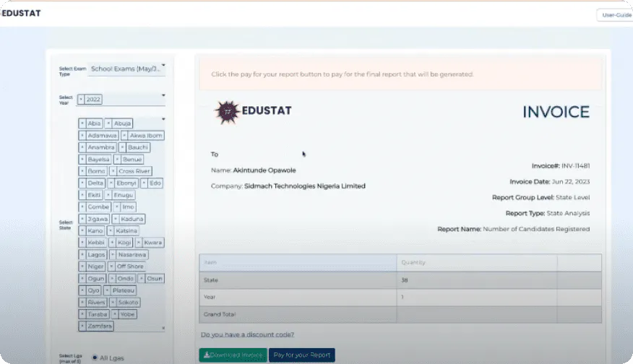Remove the 2022 year tag
This screenshot has height=364, width=633.
[x=81, y=99]
